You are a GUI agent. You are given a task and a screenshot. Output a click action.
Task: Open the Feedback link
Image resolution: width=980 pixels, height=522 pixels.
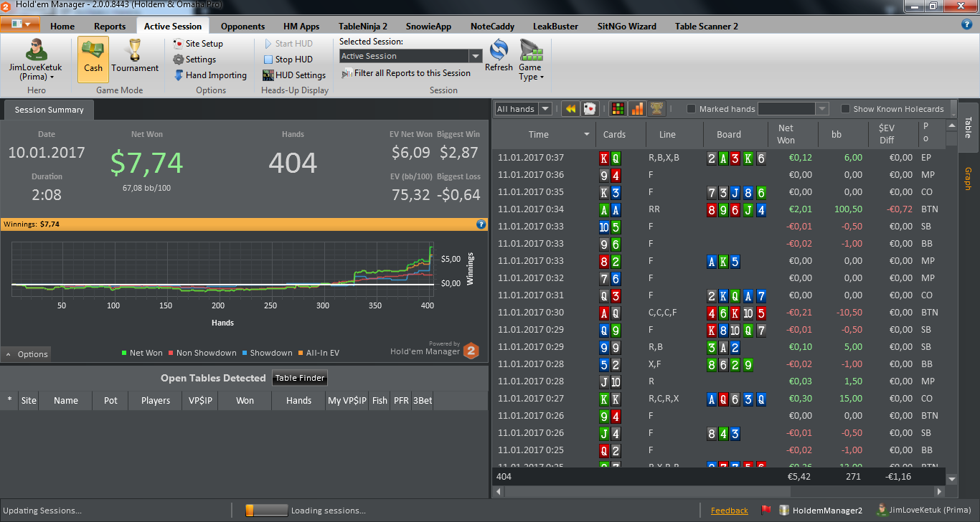pos(729,511)
